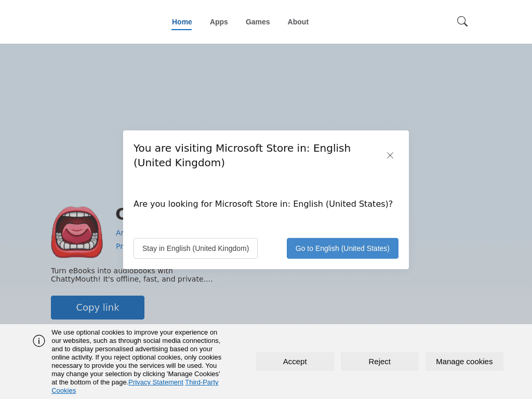Click the info icon in cookie banner
532x399 pixels.
tap(39, 341)
